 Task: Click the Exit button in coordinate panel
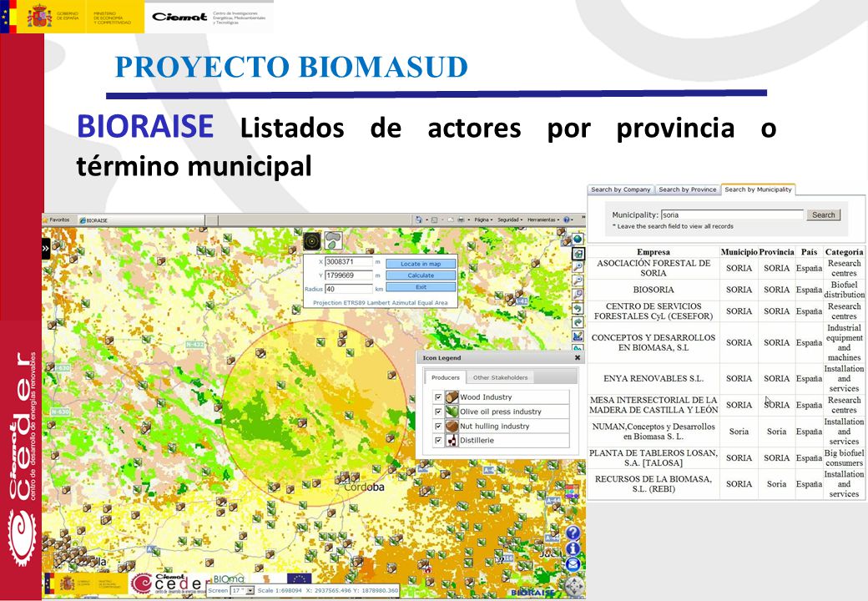421,287
